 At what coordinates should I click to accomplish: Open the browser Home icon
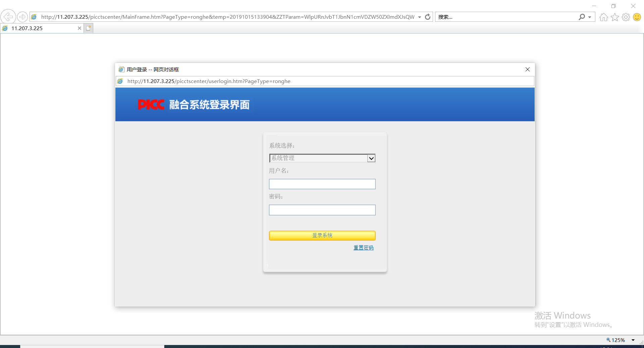[x=604, y=17]
